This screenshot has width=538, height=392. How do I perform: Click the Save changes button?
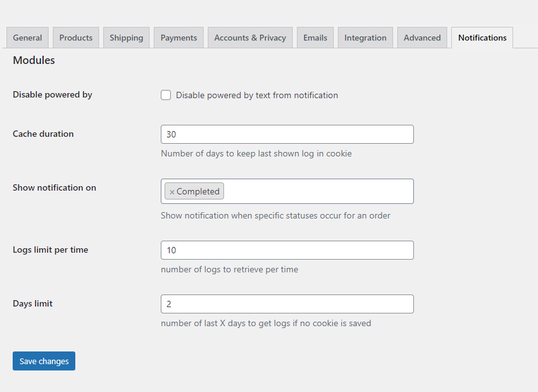[43, 361]
